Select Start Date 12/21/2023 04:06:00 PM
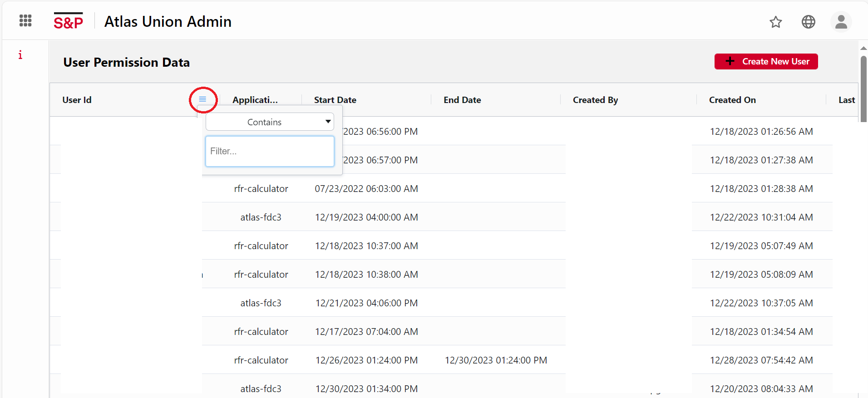 point(367,303)
